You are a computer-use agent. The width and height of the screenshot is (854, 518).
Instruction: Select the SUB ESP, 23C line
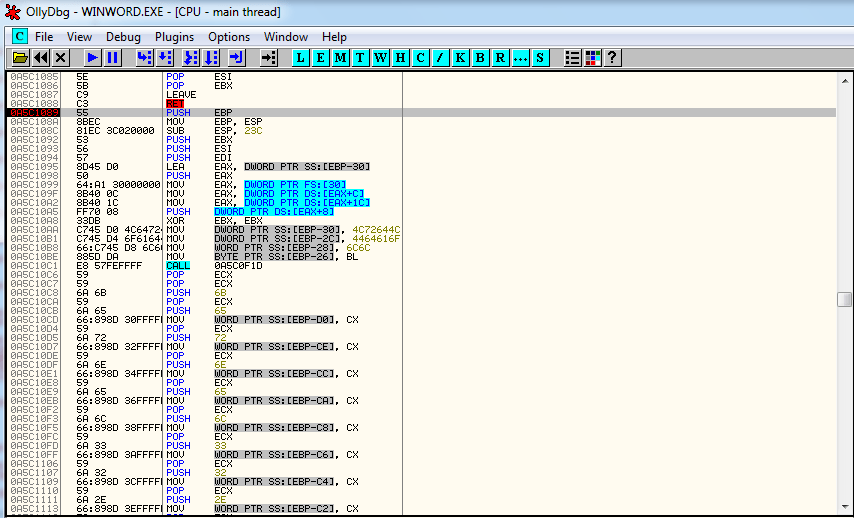pyautogui.click(x=423, y=131)
